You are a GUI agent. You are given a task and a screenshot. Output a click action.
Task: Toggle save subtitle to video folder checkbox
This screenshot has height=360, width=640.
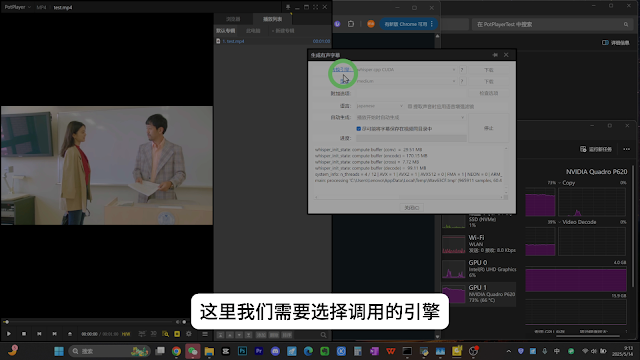pyautogui.click(x=359, y=129)
